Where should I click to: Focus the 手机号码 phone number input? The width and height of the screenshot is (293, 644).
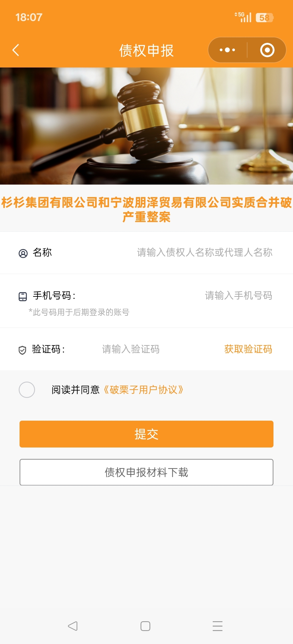(x=238, y=295)
